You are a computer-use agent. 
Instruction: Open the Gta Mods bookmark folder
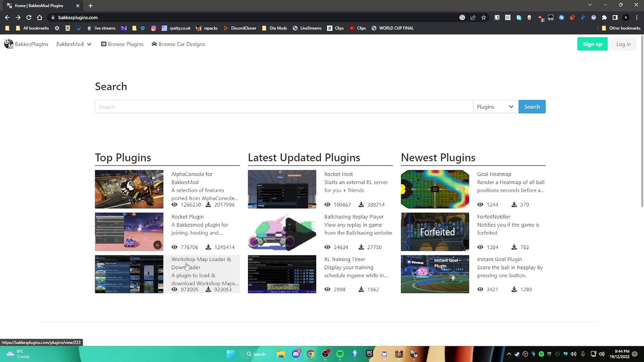click(x=274, y=28)
